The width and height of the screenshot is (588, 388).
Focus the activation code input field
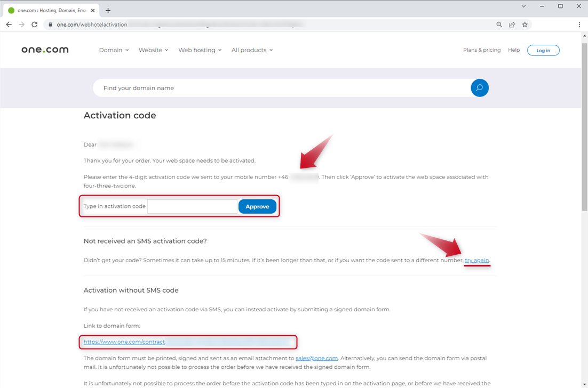pos(192,207)
